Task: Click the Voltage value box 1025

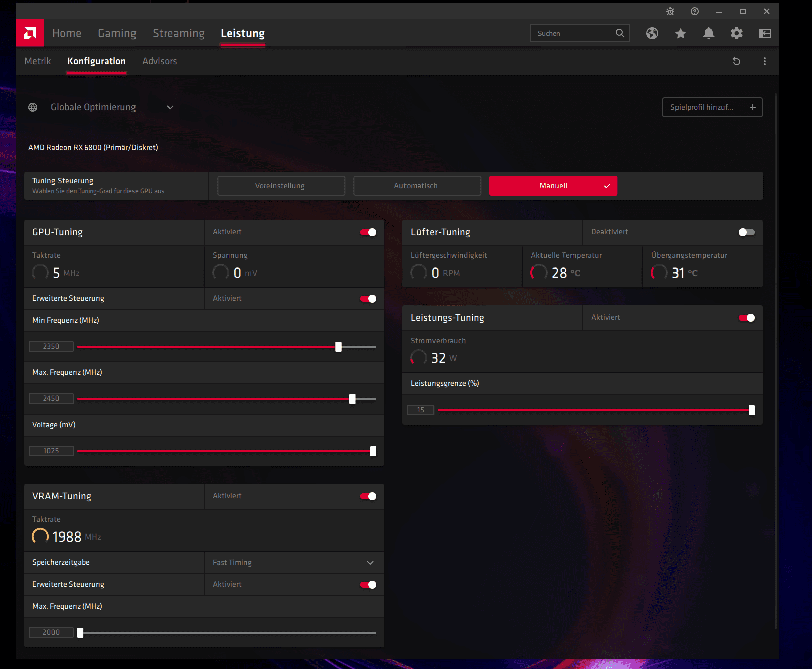Action: pos(51,451)
